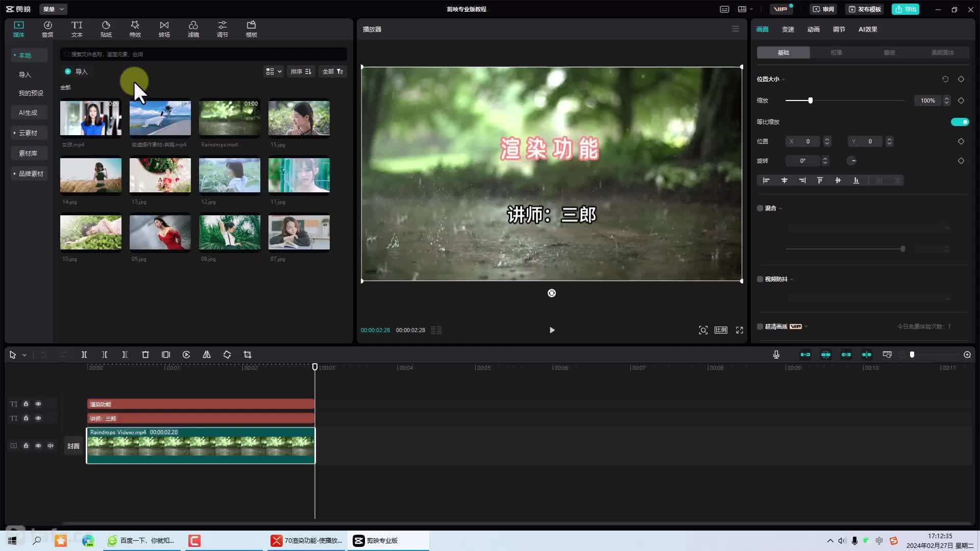This screenshot has width=980, height=551.
Task: Click the 比例 aspect ratio icon in player
Action: point(721,330)
